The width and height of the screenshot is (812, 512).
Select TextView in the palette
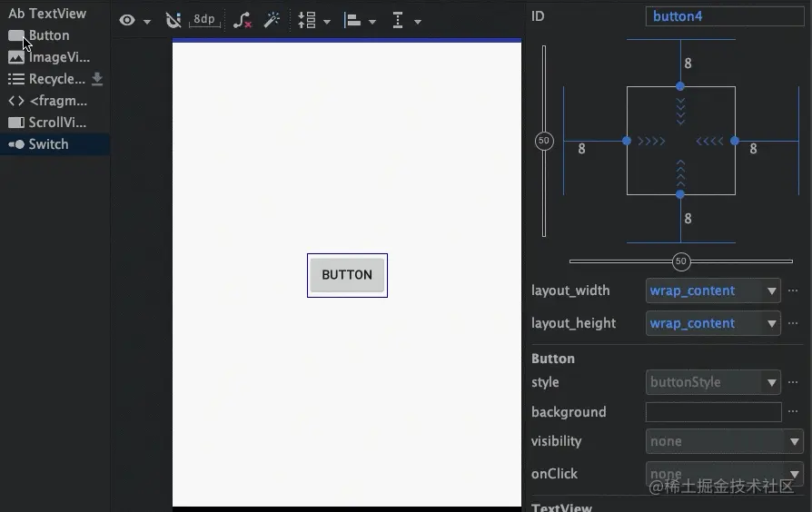point(47,14)
